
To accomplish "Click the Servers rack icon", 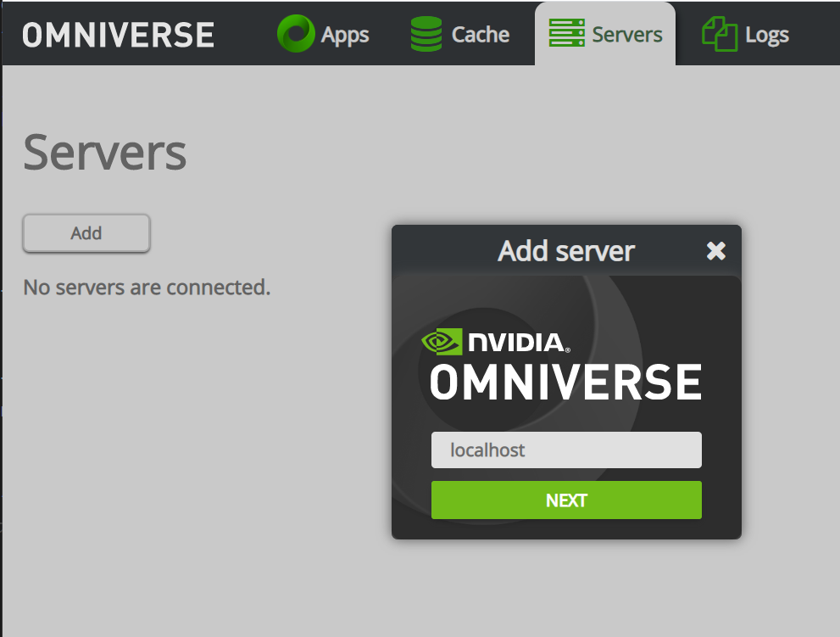I will pos(567,33).
